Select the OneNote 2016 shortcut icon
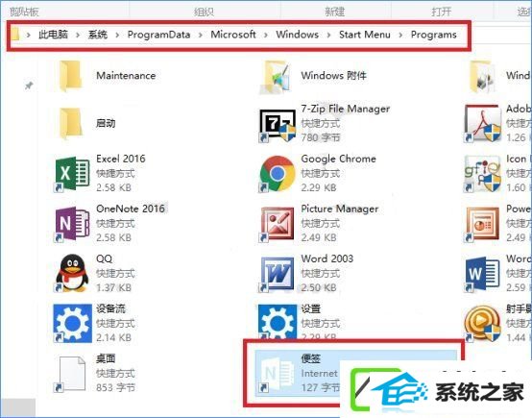Viewport: 532px width, 418px height. tap(72, 224)
